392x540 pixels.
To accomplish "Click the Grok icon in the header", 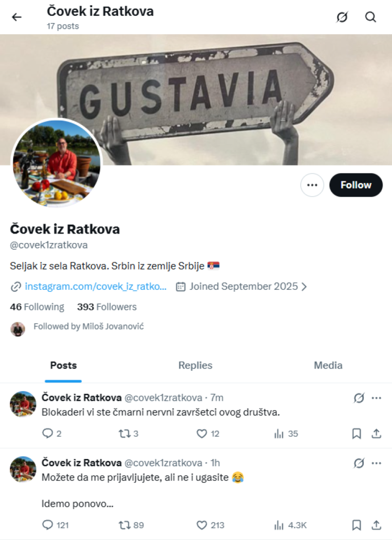I will 342,17.
